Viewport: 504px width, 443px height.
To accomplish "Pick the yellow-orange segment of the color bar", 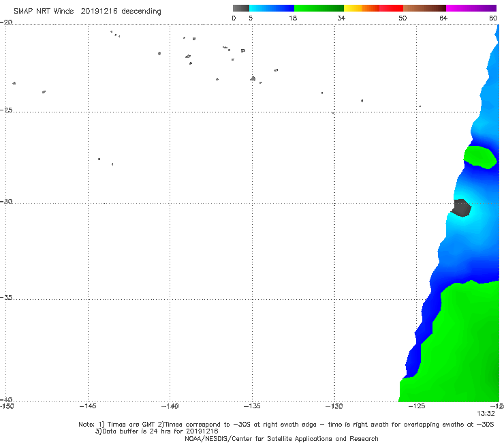I will click(x=361, y=8).
